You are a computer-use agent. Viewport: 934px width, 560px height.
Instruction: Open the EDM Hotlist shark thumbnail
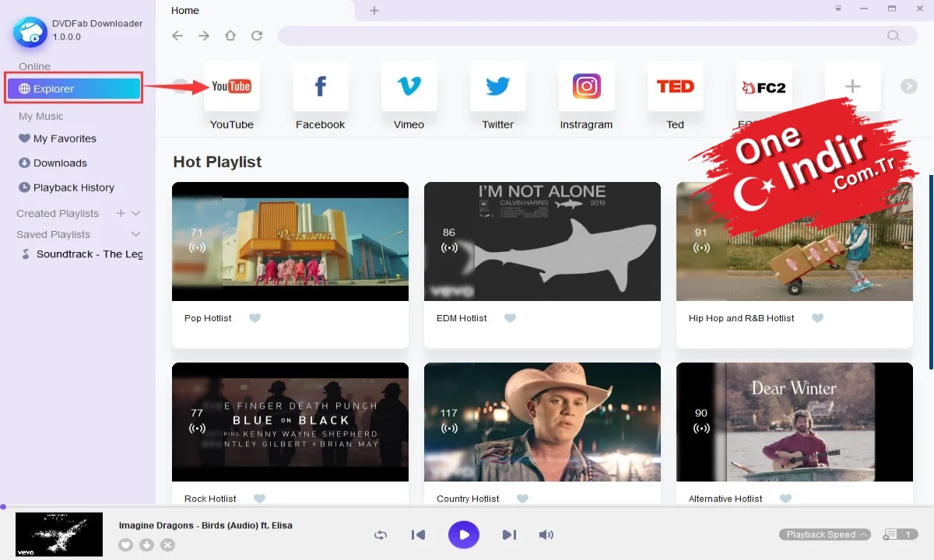[x=542, y=241]
